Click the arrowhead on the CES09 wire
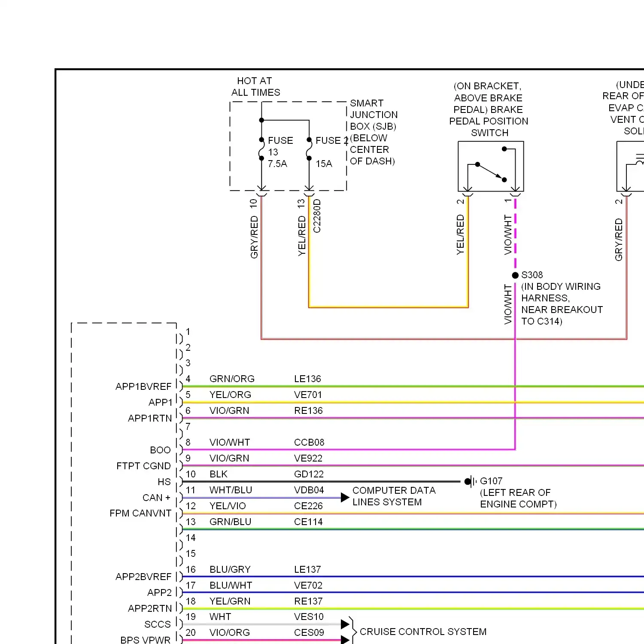The width and height of the screenshot is (644, 644). (x=345, y=640)
